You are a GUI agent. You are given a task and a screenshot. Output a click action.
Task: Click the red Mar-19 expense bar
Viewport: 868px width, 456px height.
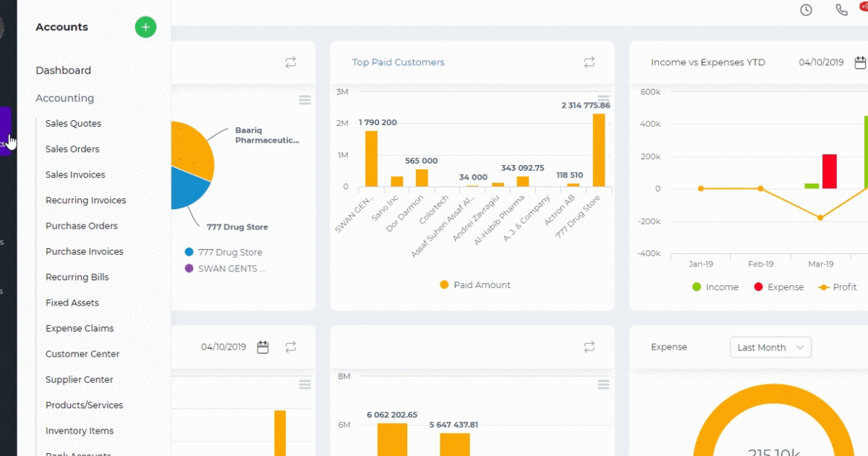[x=830, y=172]
